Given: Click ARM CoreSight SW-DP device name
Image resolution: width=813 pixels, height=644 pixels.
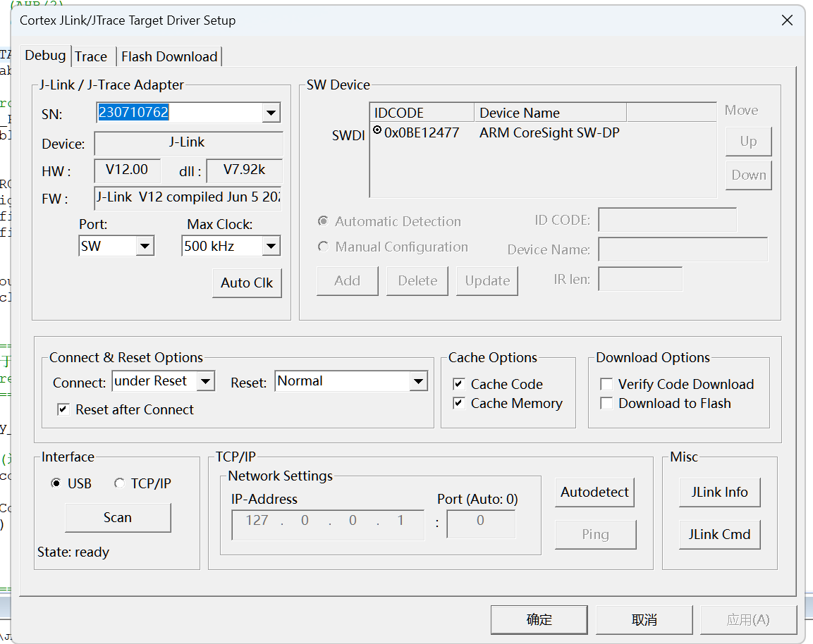Looking at the screenshot, I should point(549,132).
